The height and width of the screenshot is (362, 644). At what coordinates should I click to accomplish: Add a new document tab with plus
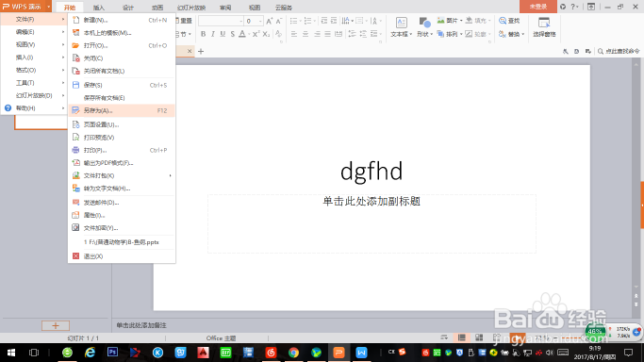point(201,51)
